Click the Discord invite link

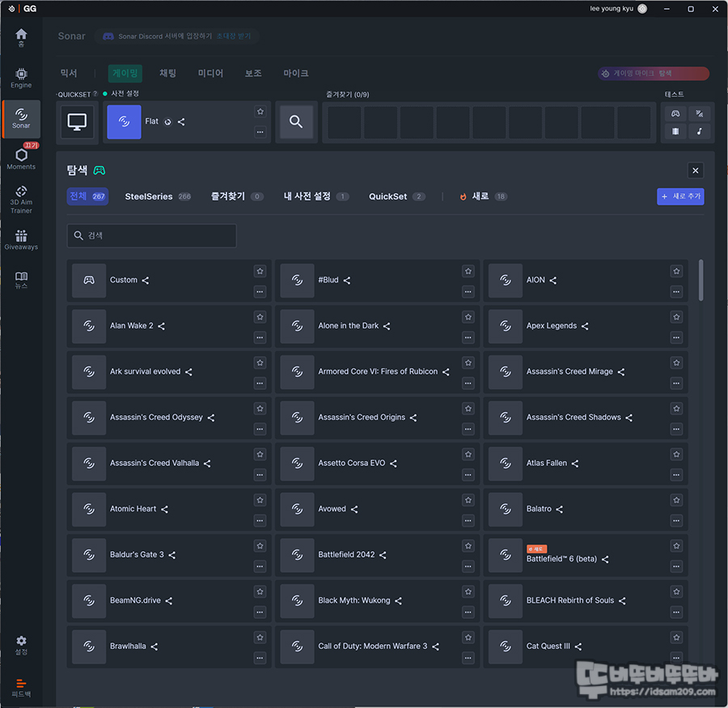coord(234,36)
